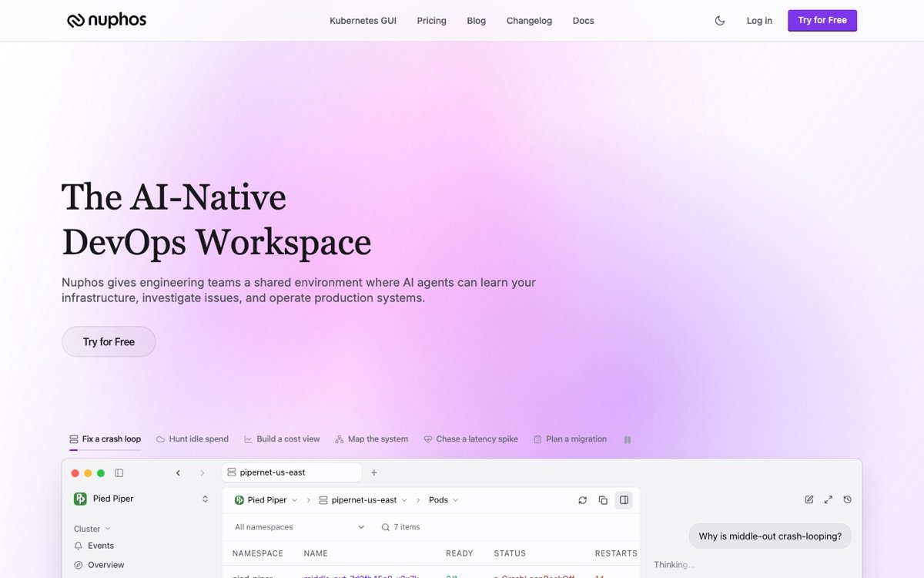The width and height of the screenshot is (924, 578).
Task: Click the Nuphos logo in the header
Action: pos(106,21)
